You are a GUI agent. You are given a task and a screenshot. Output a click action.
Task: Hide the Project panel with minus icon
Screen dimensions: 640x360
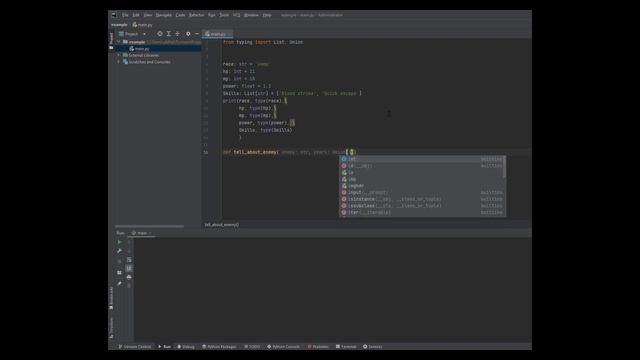click(x=197, y=34)
